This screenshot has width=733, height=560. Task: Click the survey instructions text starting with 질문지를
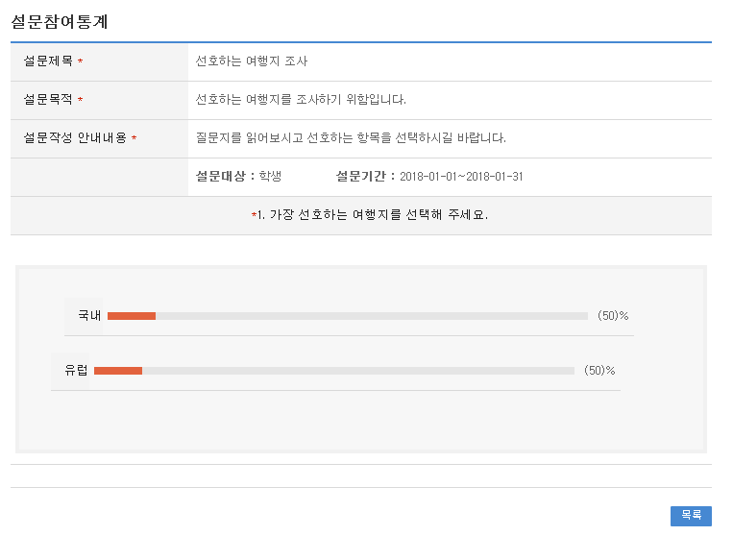pyautogui.click(x=350, y=138)
